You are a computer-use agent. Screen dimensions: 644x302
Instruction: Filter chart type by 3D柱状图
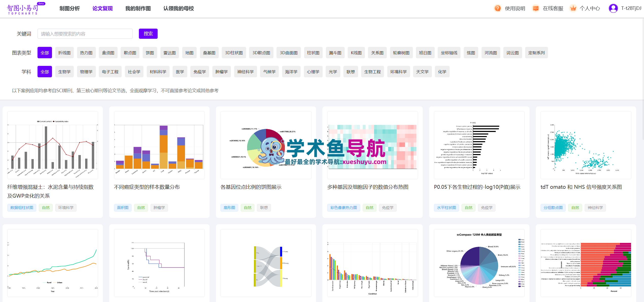[234, 53]
